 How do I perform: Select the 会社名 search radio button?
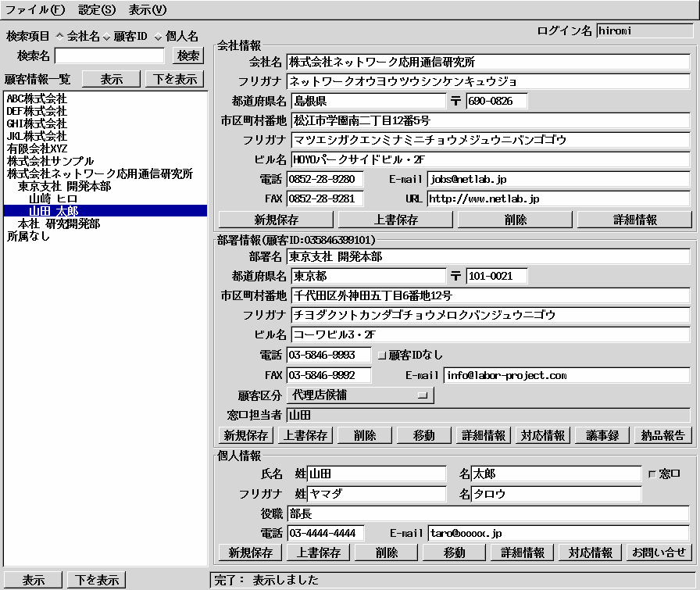coord(60,36)
